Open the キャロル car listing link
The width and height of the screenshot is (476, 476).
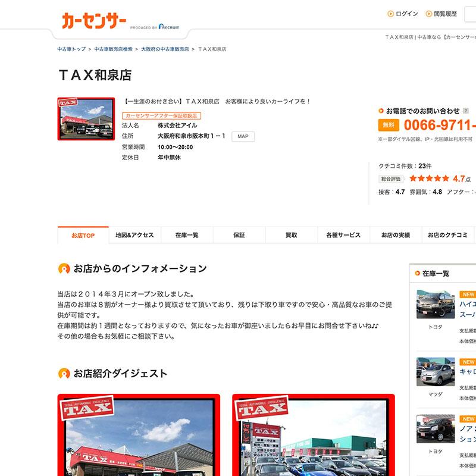(x=468, y=372)
